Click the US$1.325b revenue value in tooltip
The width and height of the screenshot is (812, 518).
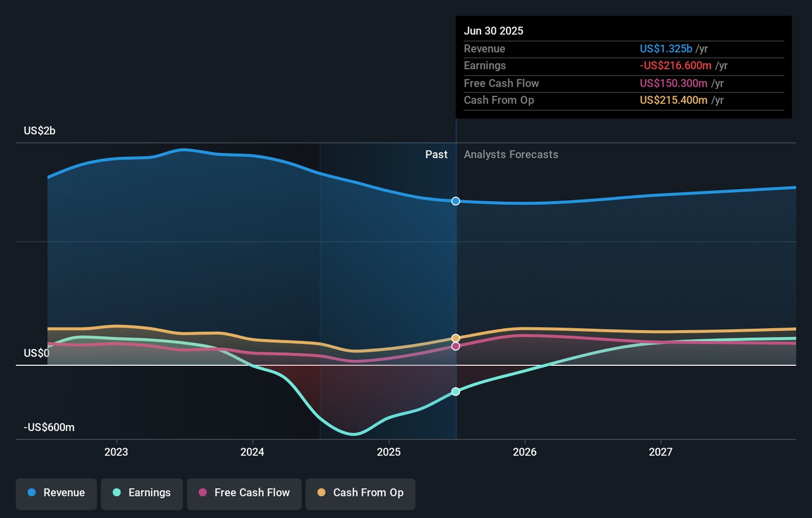[x=665, y=49]
